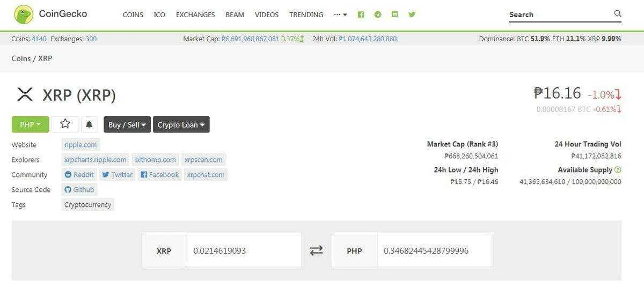Click the ₱16.16 price text
This screenshot has height=289, width=644.
tap(557, 93)
